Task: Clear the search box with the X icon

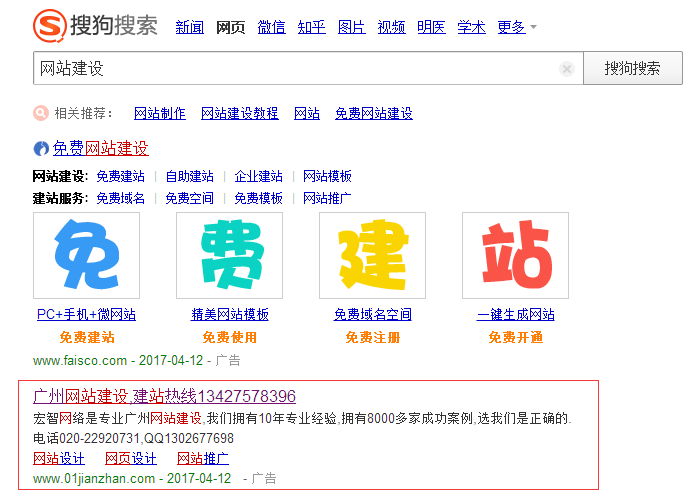Action: coord(567,69)
